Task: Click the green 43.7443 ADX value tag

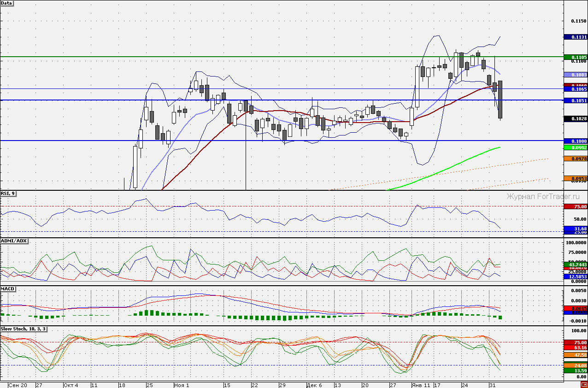Action: click(576, 264)
